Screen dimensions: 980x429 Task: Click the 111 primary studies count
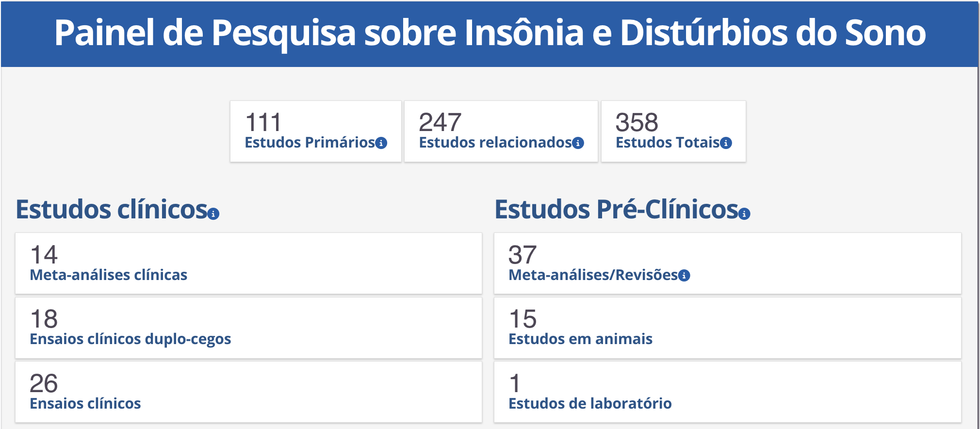[x=263, y=122]
